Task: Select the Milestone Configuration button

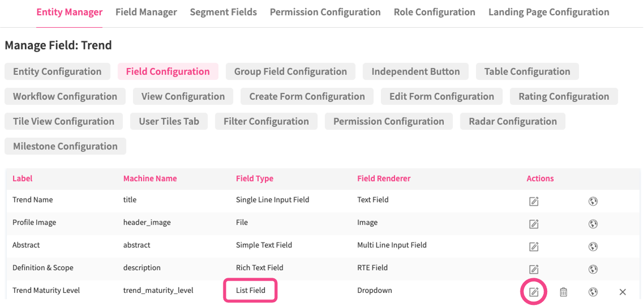Action: pos(65,146)
